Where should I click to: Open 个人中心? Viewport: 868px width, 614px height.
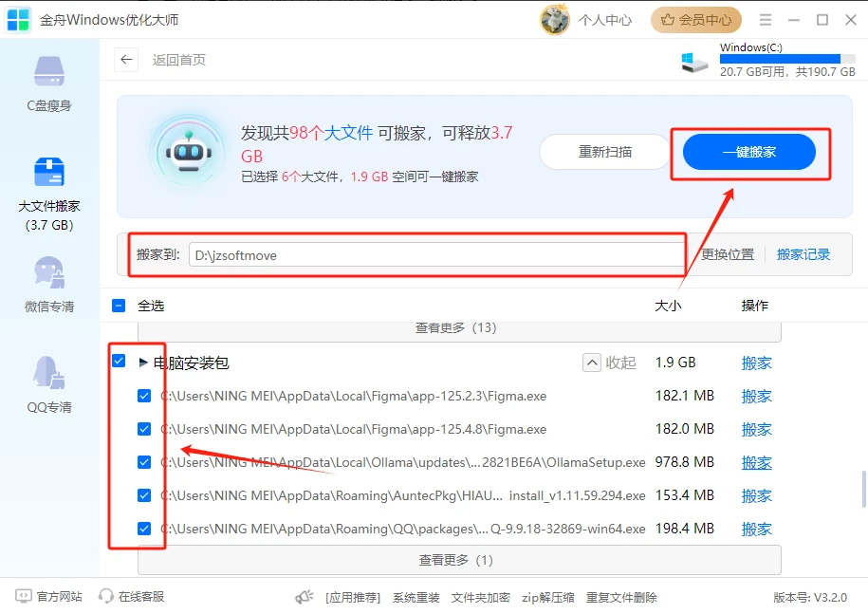(x=605, y=21)
